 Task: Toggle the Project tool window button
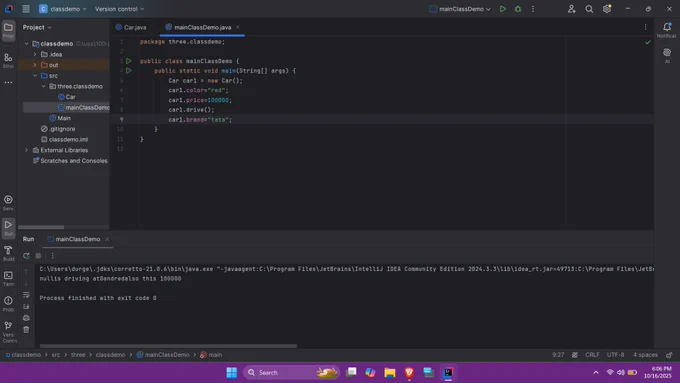point(8,30)
